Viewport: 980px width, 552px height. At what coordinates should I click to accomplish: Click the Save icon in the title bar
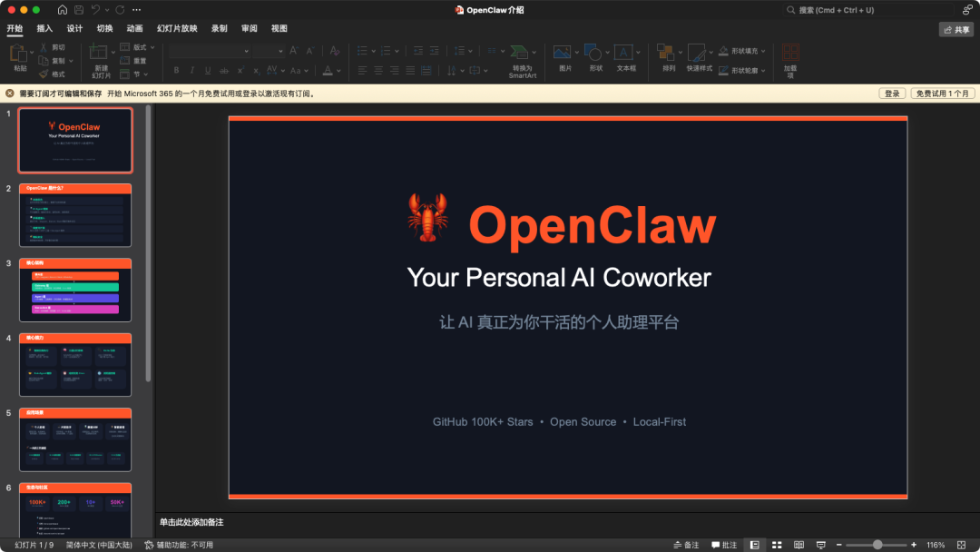tap(79, 10)
